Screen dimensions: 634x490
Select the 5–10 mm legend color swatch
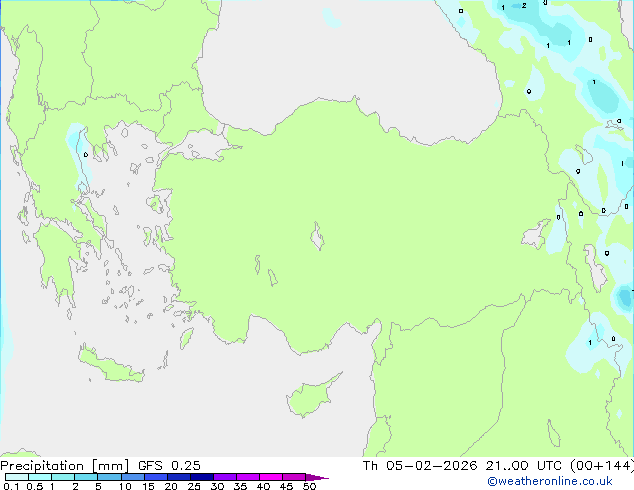click(109, 477)
